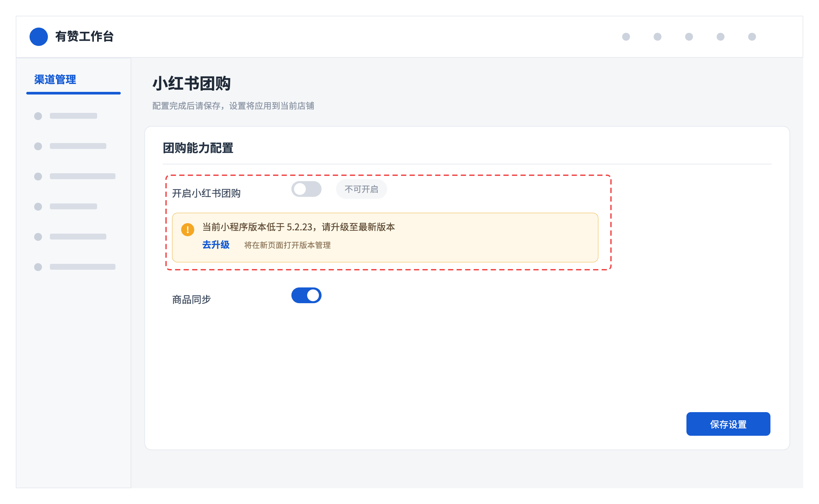819x504 pixels.
Task: Open the 渠道管理 sidebar tab
Action: click(55, 79)
